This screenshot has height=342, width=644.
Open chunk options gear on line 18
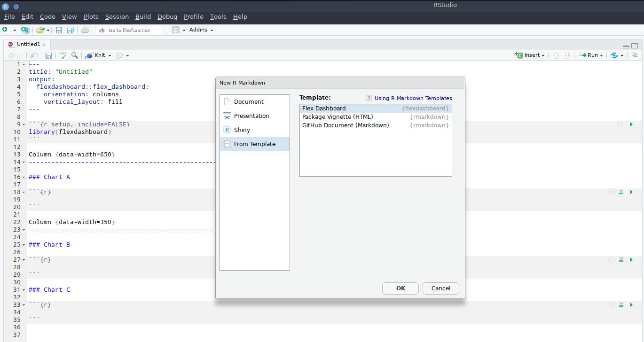pyautogui.click(x=611, y=192)
